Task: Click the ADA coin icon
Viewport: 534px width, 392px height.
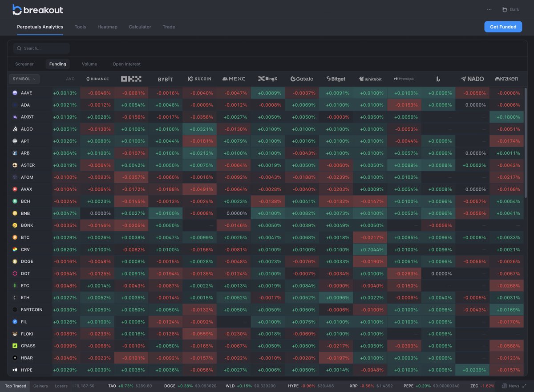Action: click(x=15, y=105)
